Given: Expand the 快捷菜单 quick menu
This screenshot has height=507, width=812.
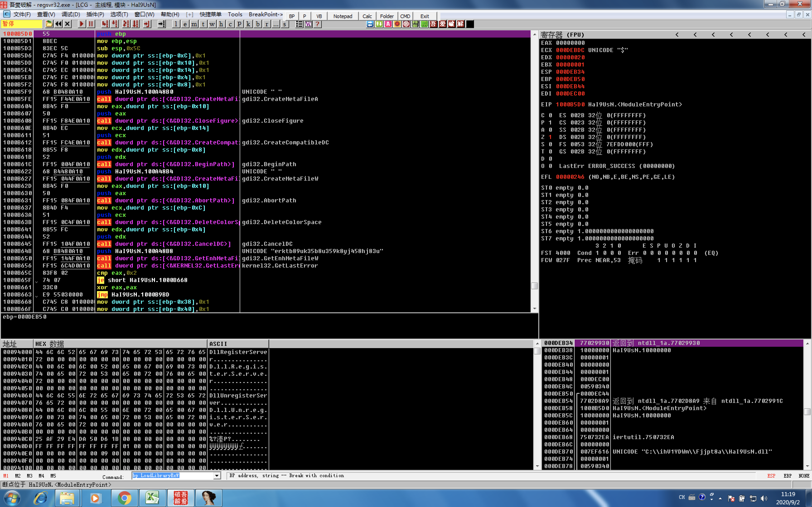Looking at the screenshot, I should (210, 14).
